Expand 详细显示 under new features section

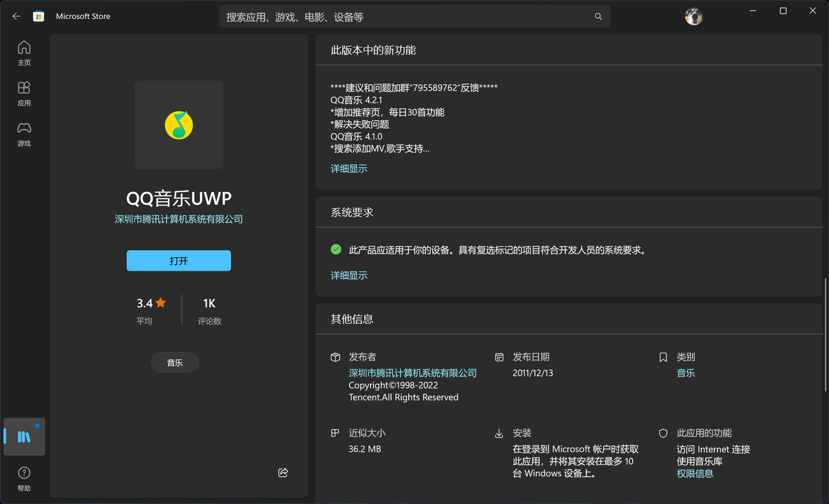tap(349, 169)
